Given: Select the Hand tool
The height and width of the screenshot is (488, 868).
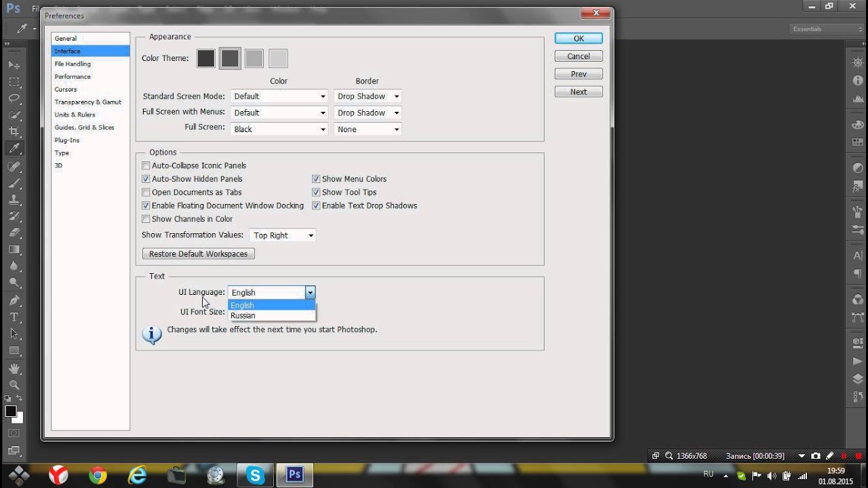Looking at the screenshot, I should (14, 369).
